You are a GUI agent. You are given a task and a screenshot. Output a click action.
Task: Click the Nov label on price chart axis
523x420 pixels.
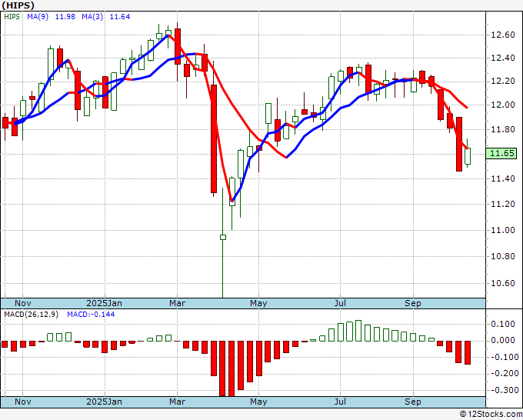pos(23,303)
